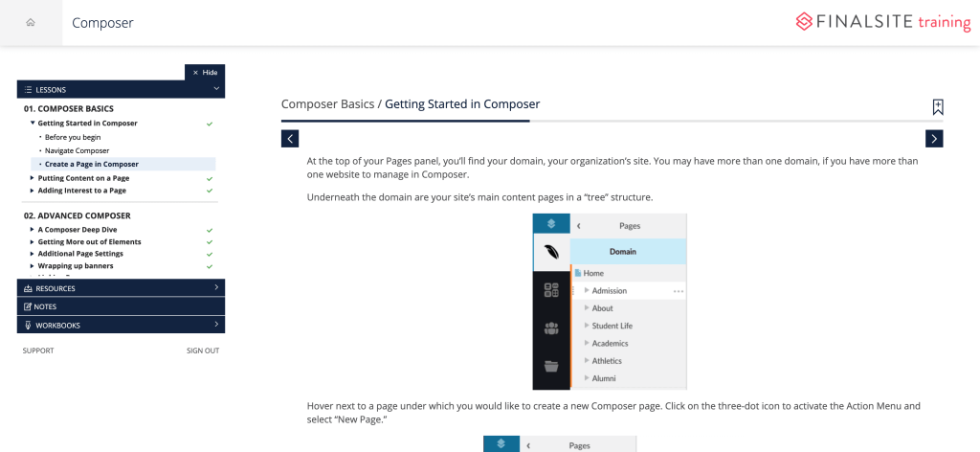Go to the previous lesson page
The image size is (980, 452).
[x=290, y=139]
